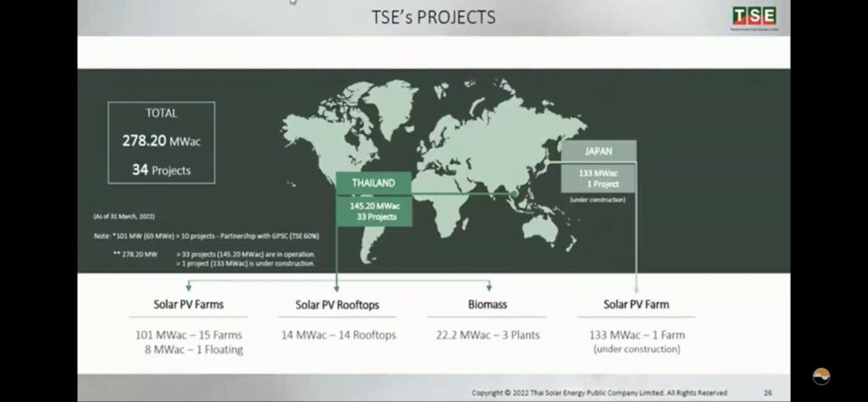Click the TOTAL 278.20 MWac summary box

pyautogui.click(x=161, y=142)
